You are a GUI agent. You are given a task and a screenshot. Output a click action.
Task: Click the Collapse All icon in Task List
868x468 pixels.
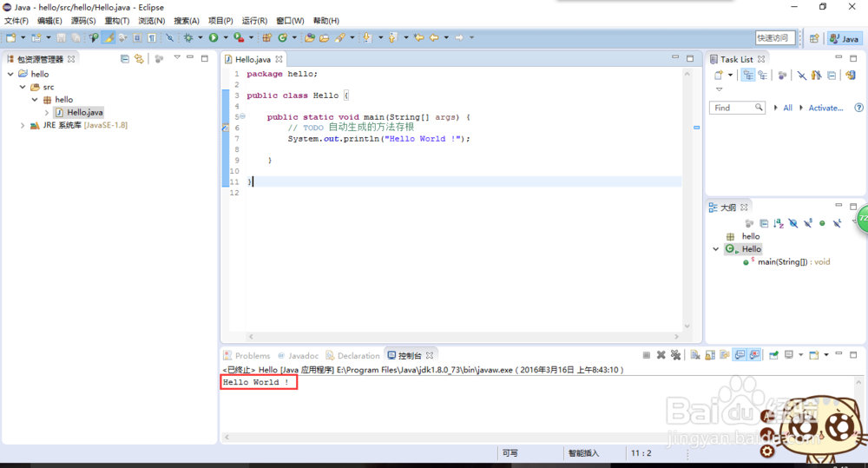(832, 76)
